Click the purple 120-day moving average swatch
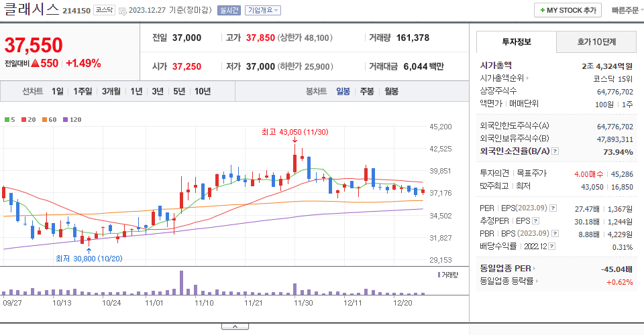Viewport: 644px width, 335px height. tap(65, 120)
